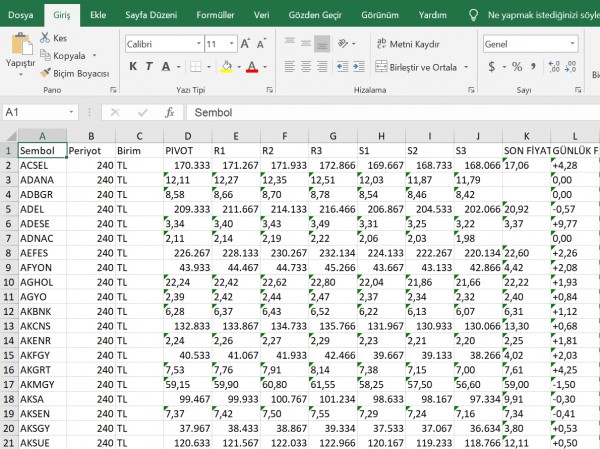Viewport: 600px width, 449px height.
Task: Click the formula bar confirm checkmark
Action: click(x=142, y=112)
